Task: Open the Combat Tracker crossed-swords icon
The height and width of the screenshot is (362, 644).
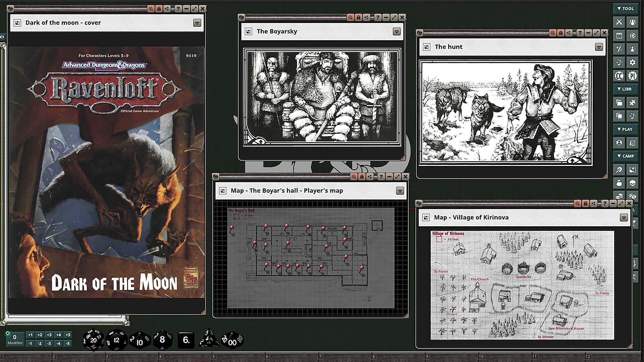Action: tap(619, 22)
